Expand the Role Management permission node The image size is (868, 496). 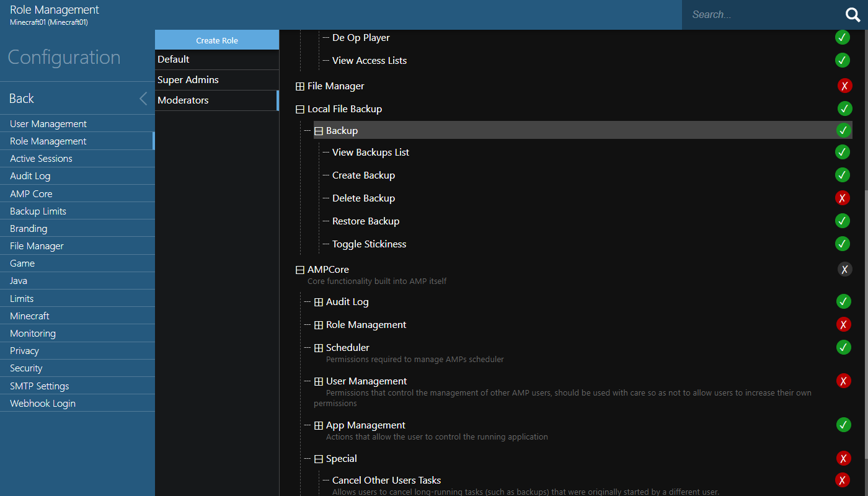[319, 325]
